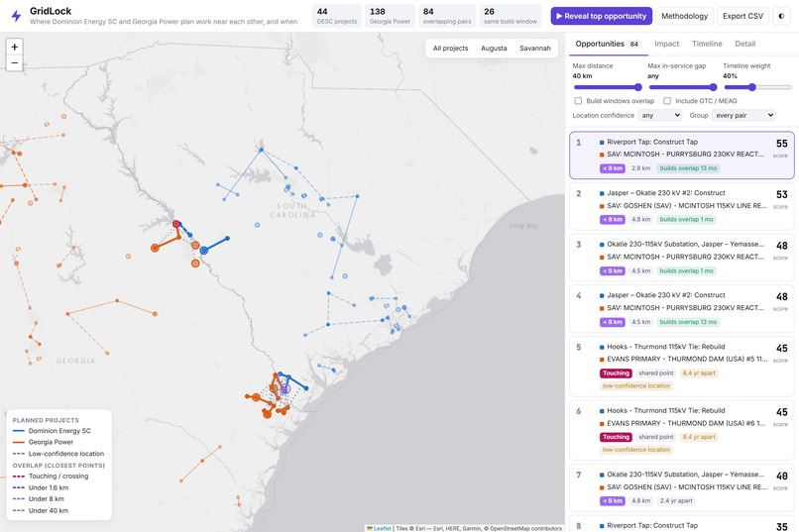Adjust the Timeline weight slider
Viewport: 799px width, 532px height.
click(757, 87)
